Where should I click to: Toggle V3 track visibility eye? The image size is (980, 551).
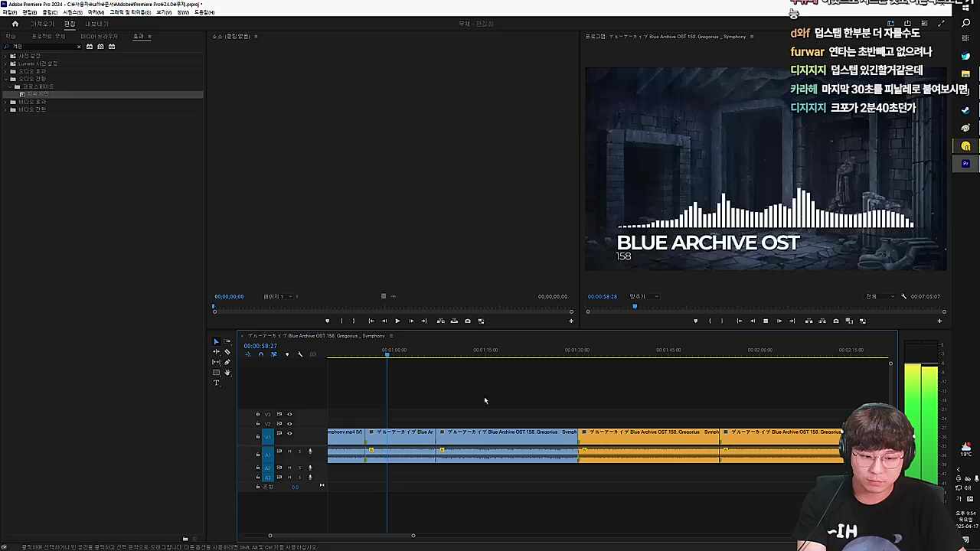coord(289,414)
